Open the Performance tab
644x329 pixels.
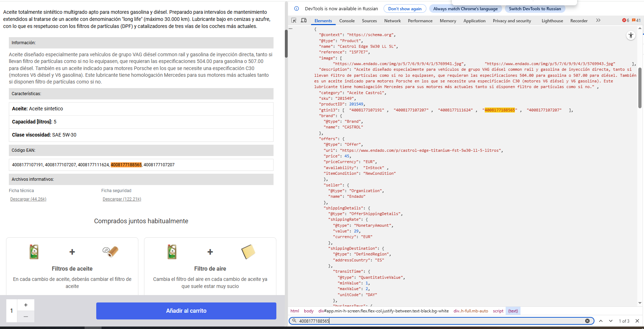click(x=420, y=21)
